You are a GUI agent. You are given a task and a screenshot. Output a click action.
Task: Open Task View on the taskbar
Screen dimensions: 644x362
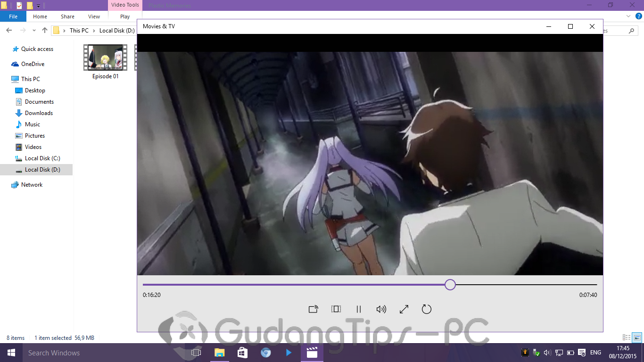coord(196,353)
